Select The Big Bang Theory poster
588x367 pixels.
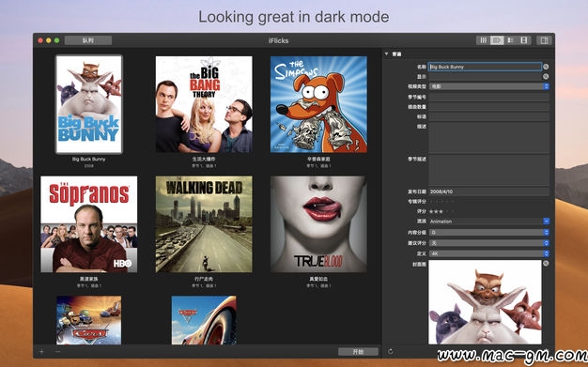[x=204, y=104]
